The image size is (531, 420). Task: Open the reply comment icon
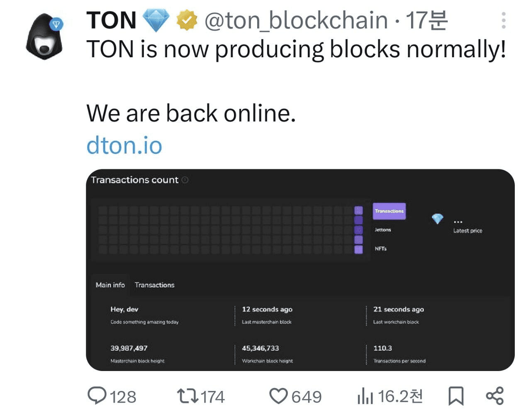click(97, 396)
